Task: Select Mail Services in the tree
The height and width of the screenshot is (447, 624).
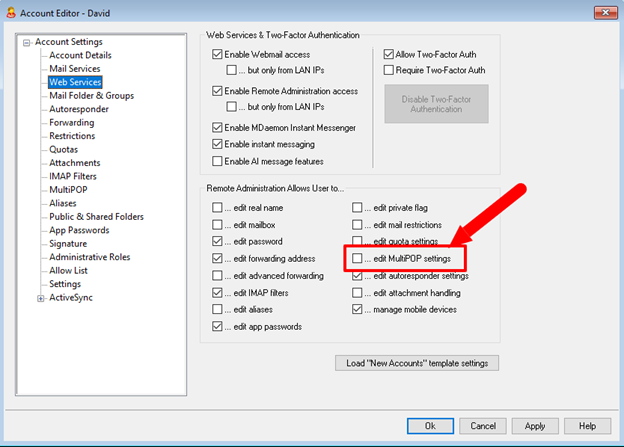Action: pyautogui.click(x=76, y=69)
